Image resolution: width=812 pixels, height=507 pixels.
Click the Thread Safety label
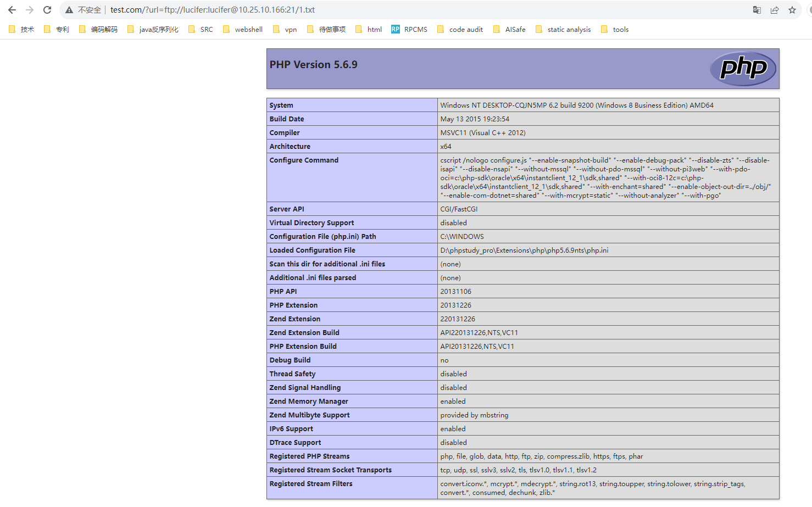click(x=292, y=374)
